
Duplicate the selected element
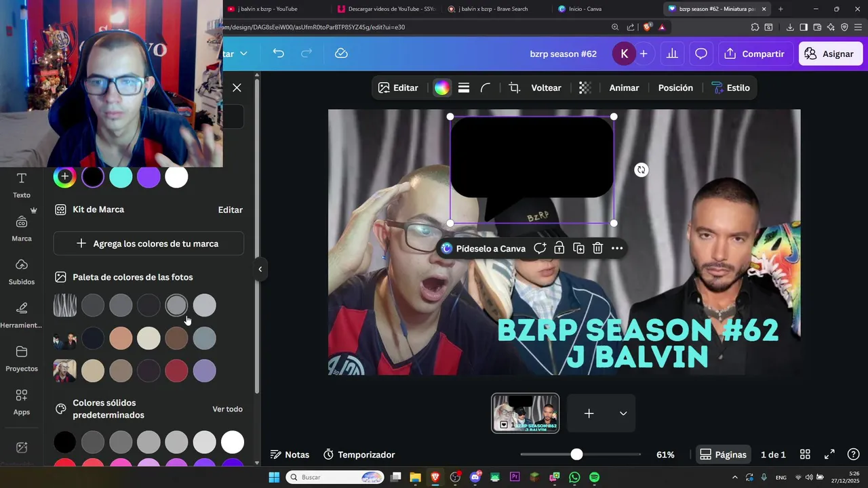coord(578,248)
